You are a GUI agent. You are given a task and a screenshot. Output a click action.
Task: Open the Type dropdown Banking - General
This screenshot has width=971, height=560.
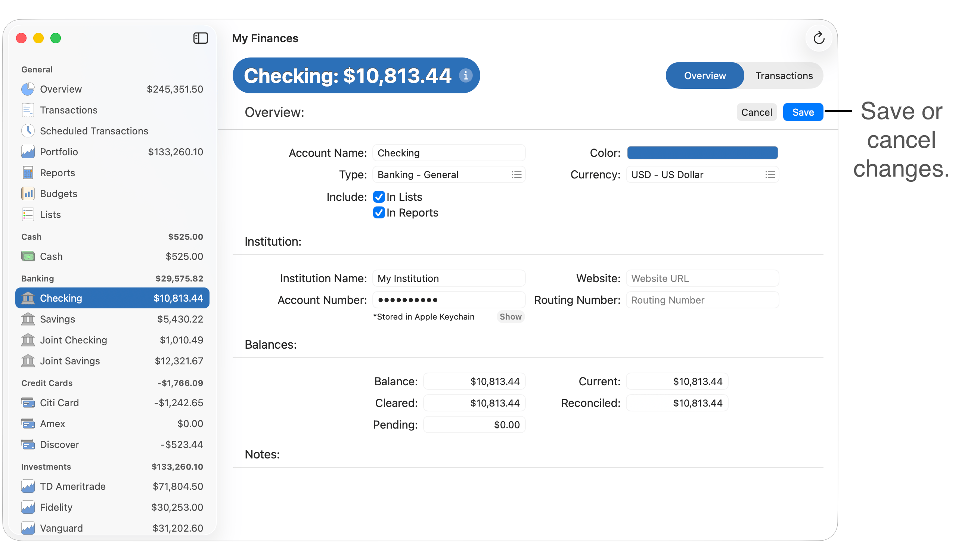pos(449,175)
